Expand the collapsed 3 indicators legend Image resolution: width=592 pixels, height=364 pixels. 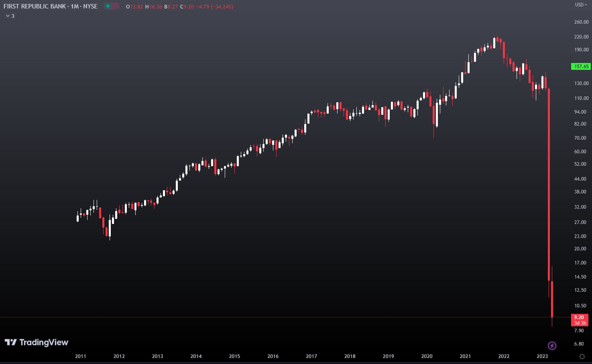(10, 16)
